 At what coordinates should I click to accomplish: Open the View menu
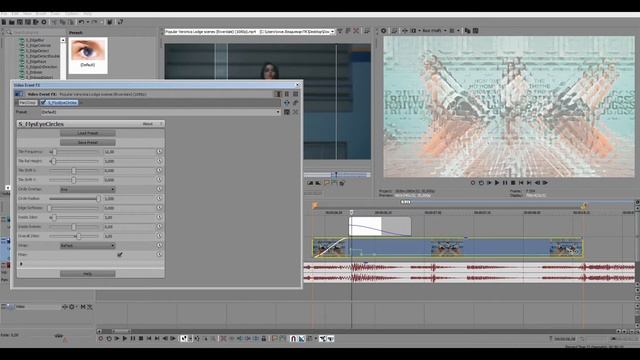pos(28,14)
